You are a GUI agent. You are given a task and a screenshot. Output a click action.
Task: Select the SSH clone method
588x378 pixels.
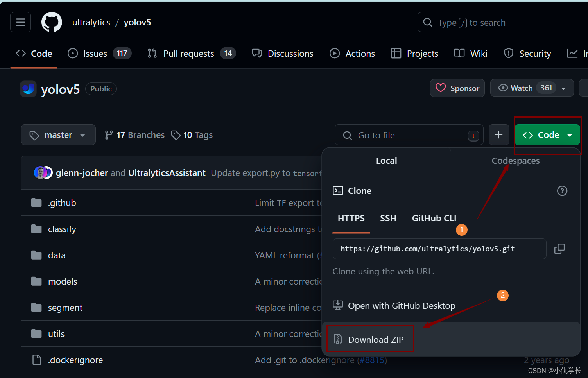[388, 218]
